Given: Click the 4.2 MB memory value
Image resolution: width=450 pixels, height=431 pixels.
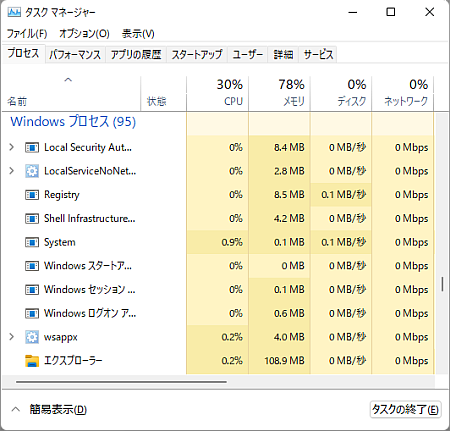Looking at the screenshot, I should click(x=289, y=219).
